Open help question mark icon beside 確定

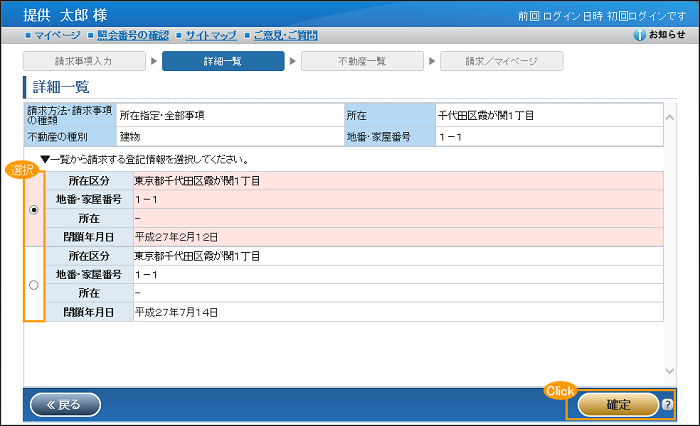668,405
